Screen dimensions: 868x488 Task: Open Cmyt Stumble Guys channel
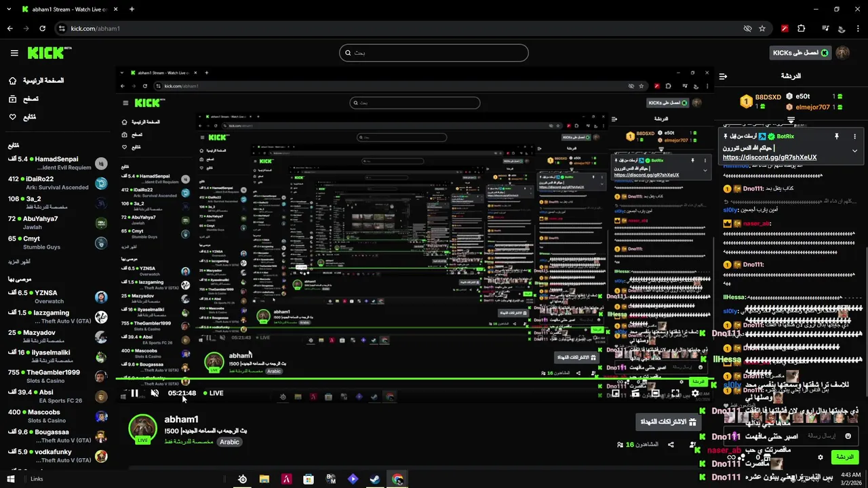[58, 243]
